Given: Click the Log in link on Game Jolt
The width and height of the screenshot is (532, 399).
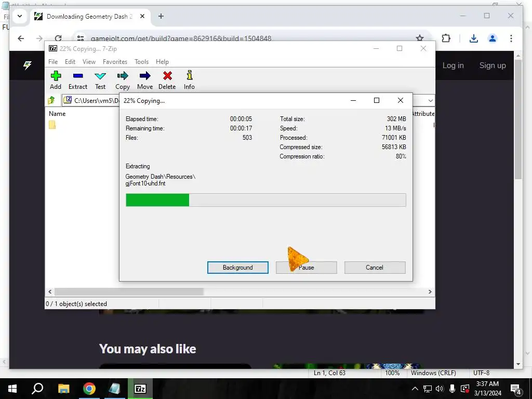Looking at the screenshot, I should point(453,65).
